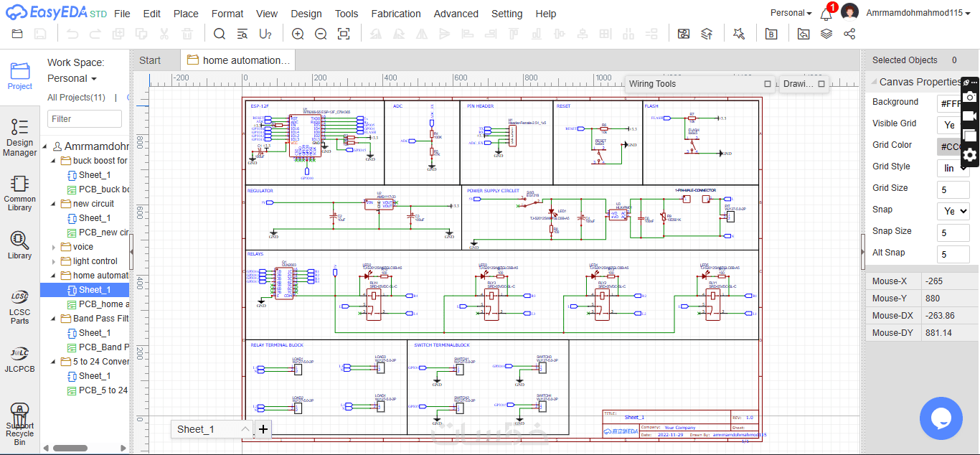The height and width of the screenshot is (455, 980).
Task: Click the cross-probe star cursor icon
Action: [x=740, y=34]
